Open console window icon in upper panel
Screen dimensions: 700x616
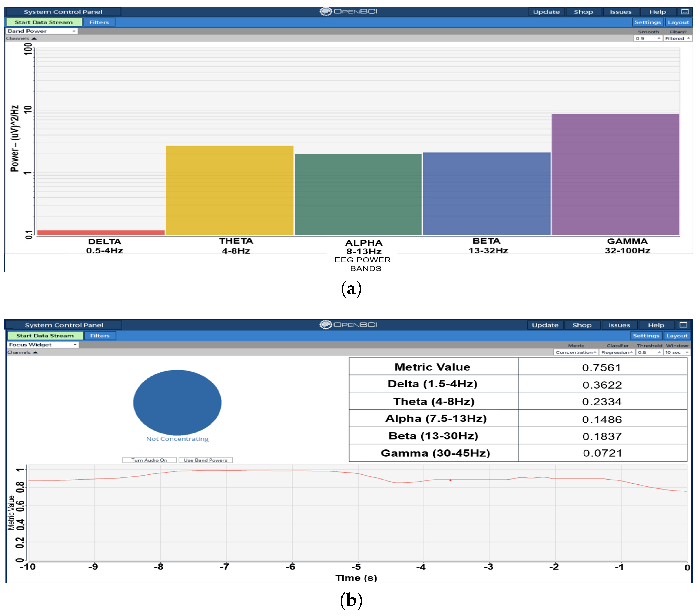(685, 12)
